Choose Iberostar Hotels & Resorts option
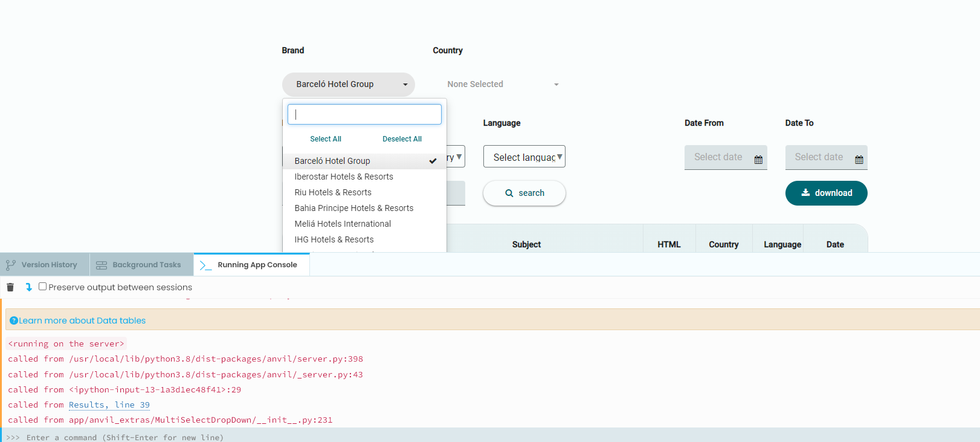Viewport: 980px width, 442px height. tap(364, 177)
